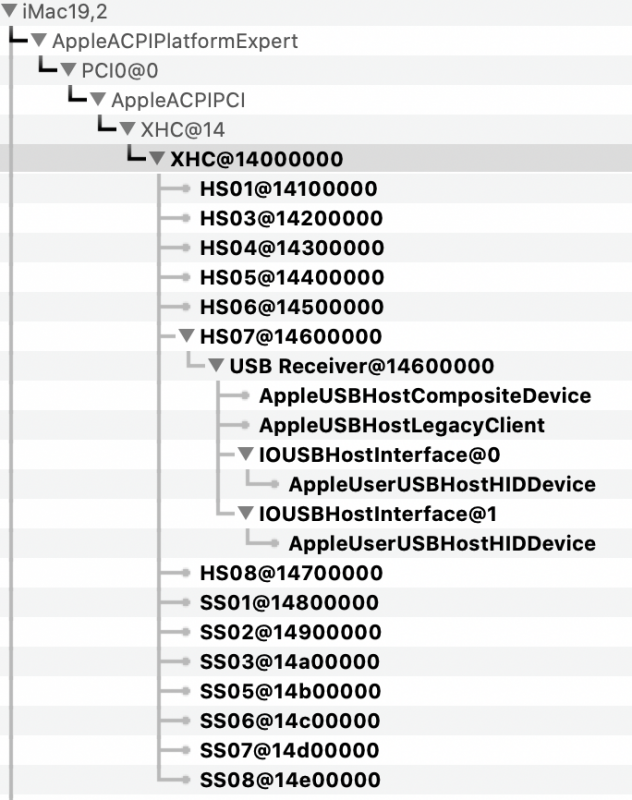Click the SS06@14c00000 row
The image size is (632, 800).
(290, 721)
